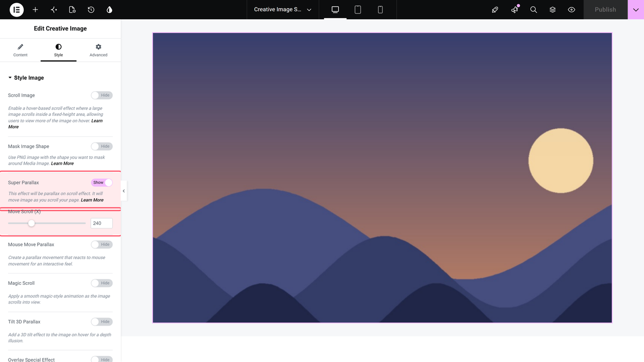
Task: Open the AI sparkle tool
Action: tap(54, 10)
